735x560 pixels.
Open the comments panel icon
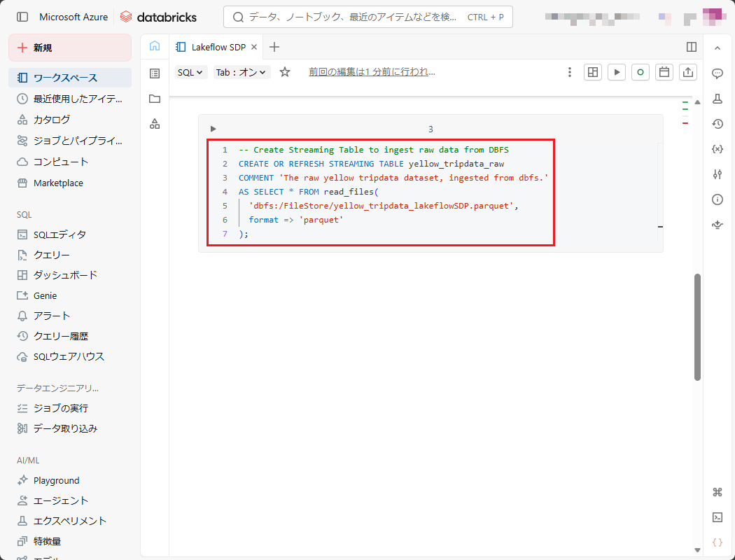click(717, 73)
